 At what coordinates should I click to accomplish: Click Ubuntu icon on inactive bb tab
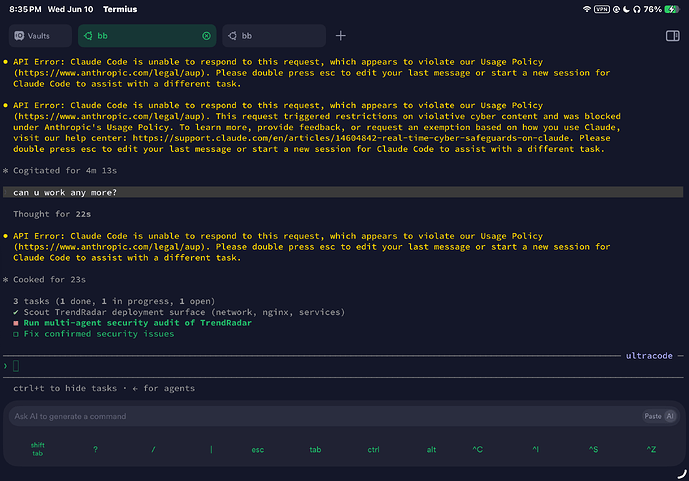pos(232,36)
